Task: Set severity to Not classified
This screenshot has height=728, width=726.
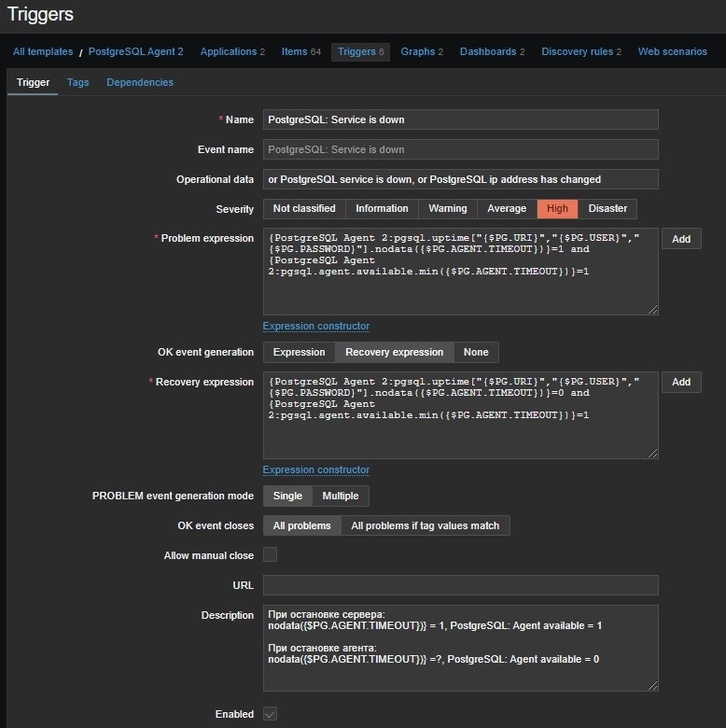Action: click(x=304, y=208)
